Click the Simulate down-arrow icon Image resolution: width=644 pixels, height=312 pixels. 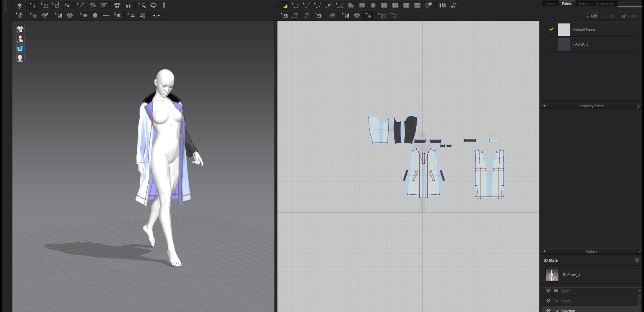[19, 5]
